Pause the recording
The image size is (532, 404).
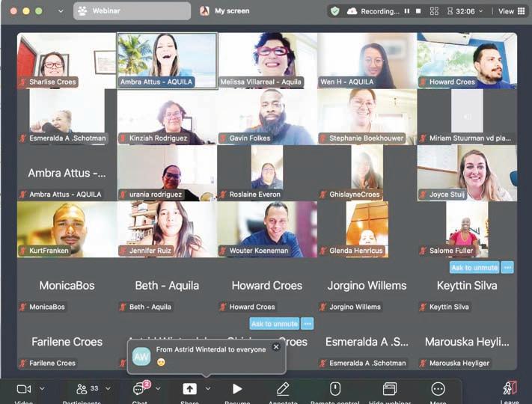click(407, 11)
